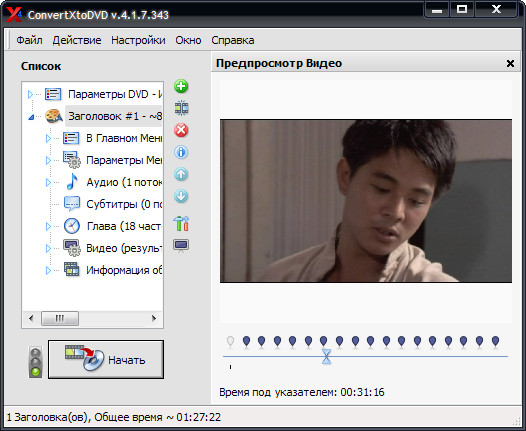Click the first white chapter marker
The height and width of the screenshot is (431, 526).
(230, 342)
